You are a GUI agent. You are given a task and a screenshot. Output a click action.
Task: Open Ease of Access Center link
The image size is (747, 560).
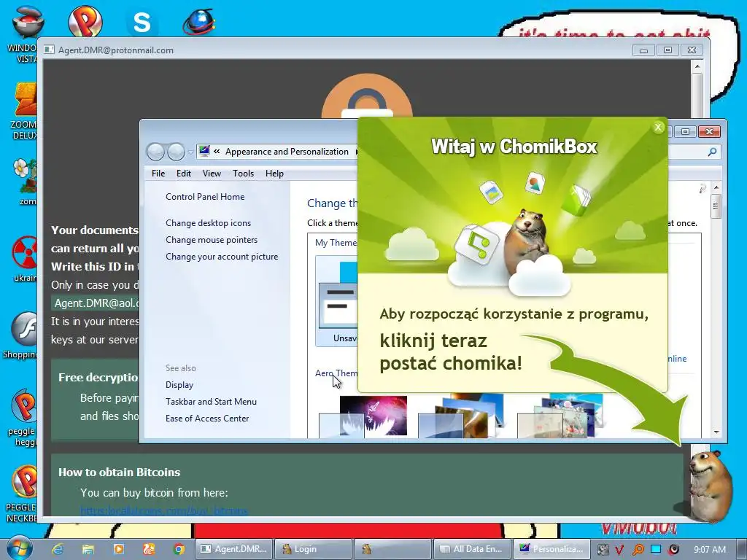(207, 418)
